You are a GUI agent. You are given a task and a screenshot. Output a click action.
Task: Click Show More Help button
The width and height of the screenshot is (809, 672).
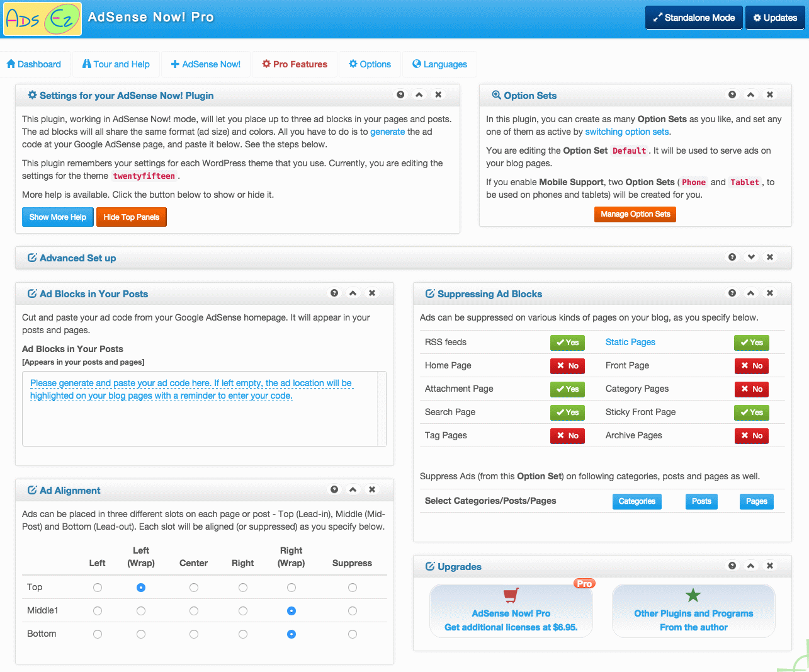coord(58,217)
